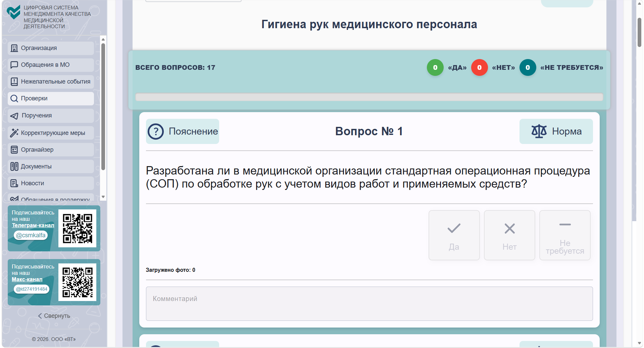Viewport: 644px width, 348px height.
Task: Click the sidebar menu scroll-up arrow
Action: click(103, 40)
